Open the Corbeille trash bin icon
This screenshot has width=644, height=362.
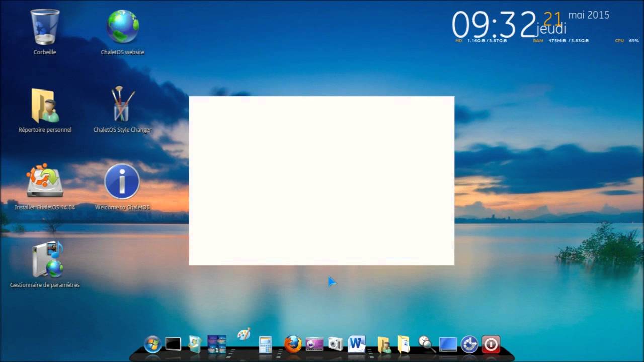pos(45,27)
